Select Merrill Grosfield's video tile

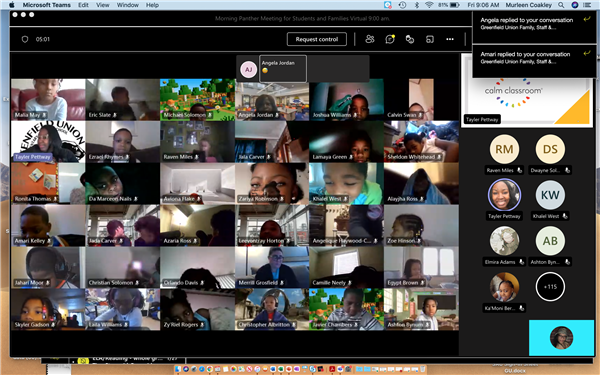272,267
